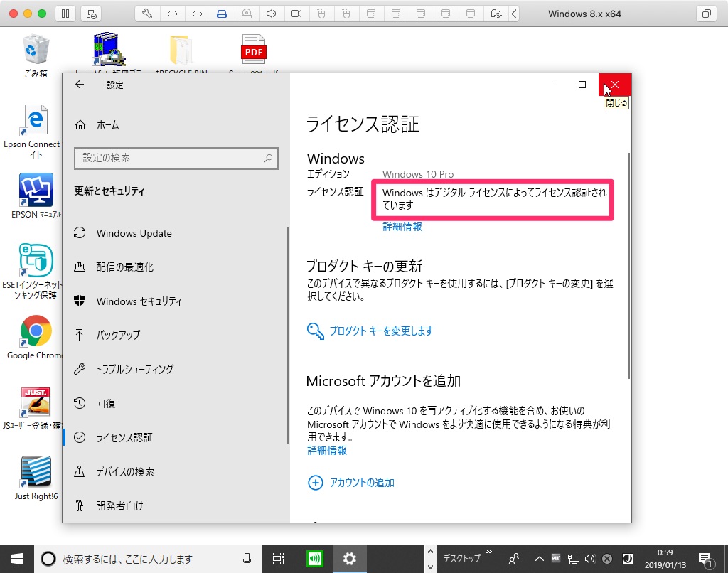The width and height of the screenshot is (728, 573).
Task: Click the Settings gear on the taskbar
Action: [349, 559]
